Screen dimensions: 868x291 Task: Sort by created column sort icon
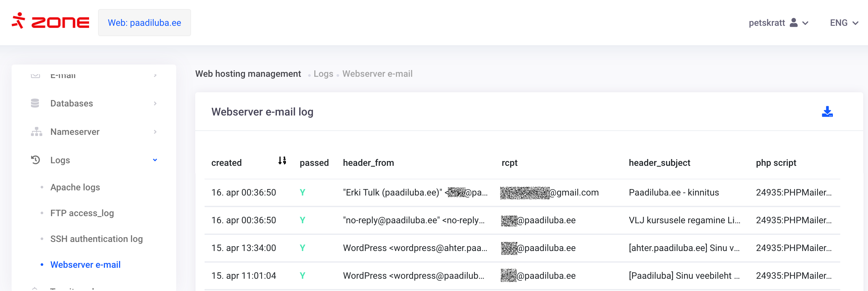(x=282, y=161)
